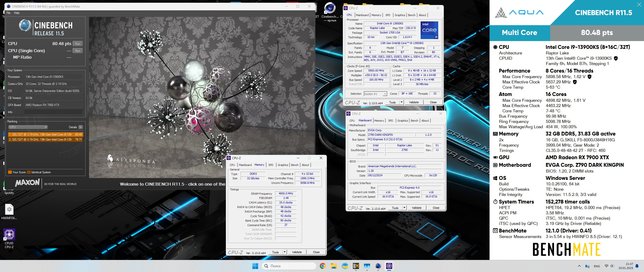Click the Cinebench rendered scene image
Viewport: 644px width, 272px height.
202,97
